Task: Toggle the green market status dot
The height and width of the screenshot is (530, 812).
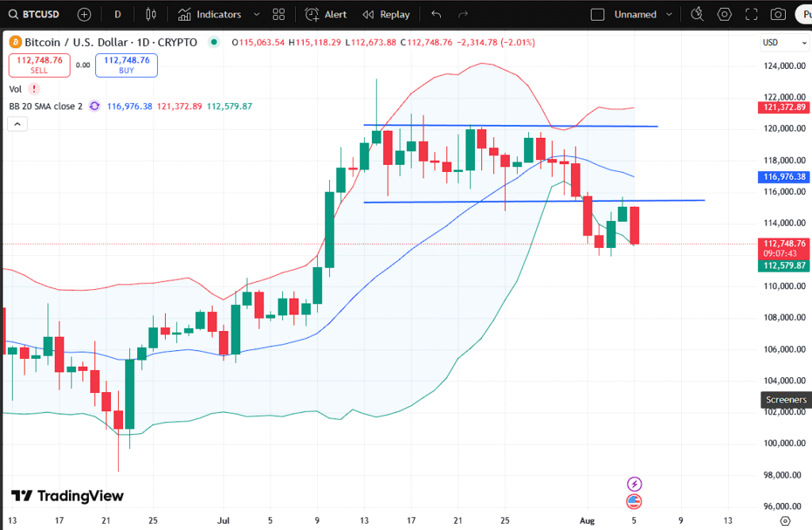Action: click(213, 42)
